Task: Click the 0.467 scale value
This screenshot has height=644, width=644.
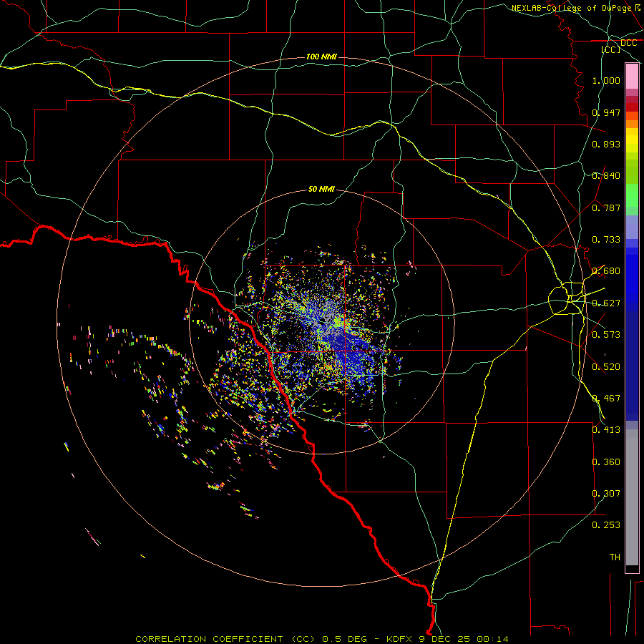Action: pyautogui.click(x=606, y=399)
